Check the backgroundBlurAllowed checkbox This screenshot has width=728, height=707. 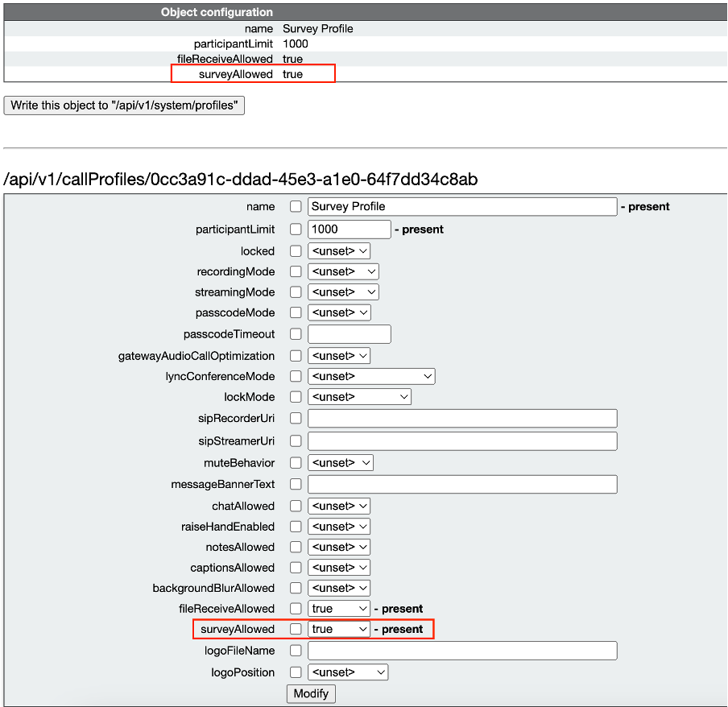[296, 588]
